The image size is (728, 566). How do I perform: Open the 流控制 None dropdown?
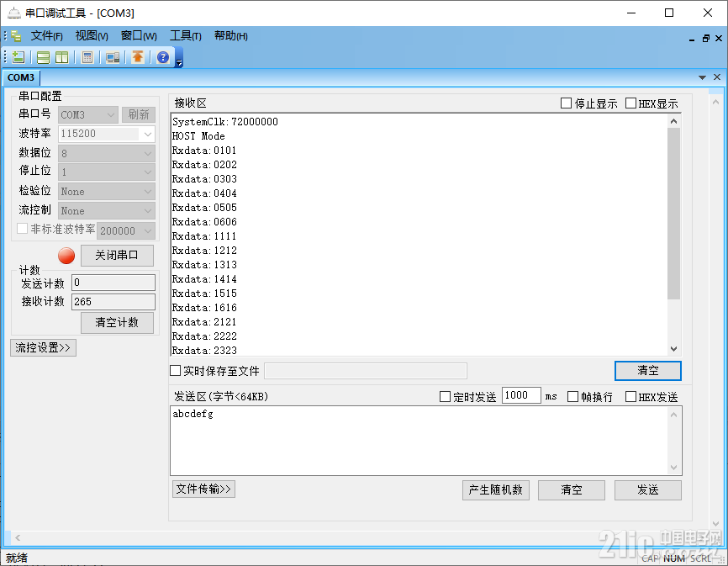(106, 211)
